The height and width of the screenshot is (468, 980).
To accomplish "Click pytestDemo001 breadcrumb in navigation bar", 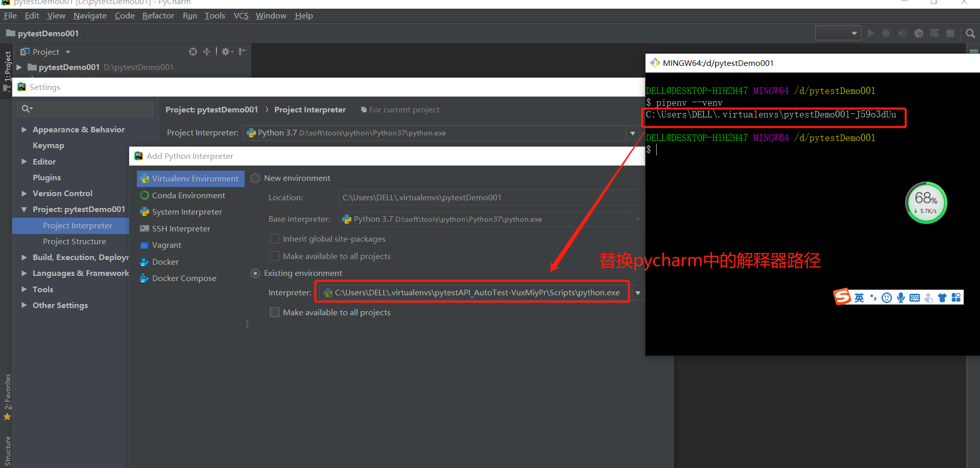I will click(48, 33).
